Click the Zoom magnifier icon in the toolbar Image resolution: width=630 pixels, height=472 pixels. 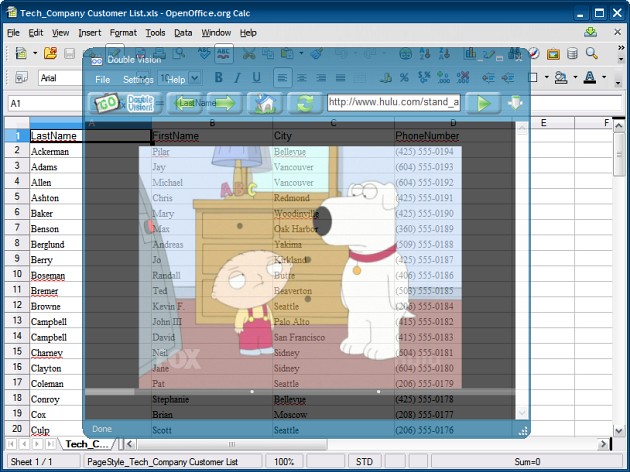point(592,53)
